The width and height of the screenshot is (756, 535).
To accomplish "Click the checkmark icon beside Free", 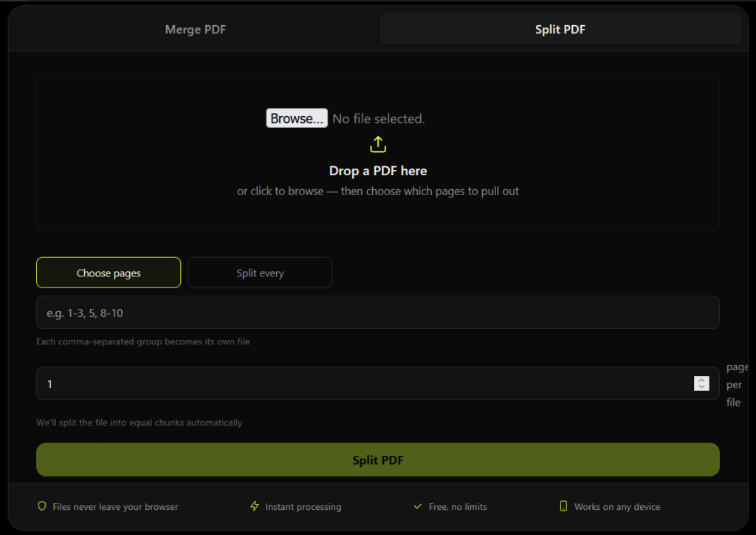I will point(418,506).
